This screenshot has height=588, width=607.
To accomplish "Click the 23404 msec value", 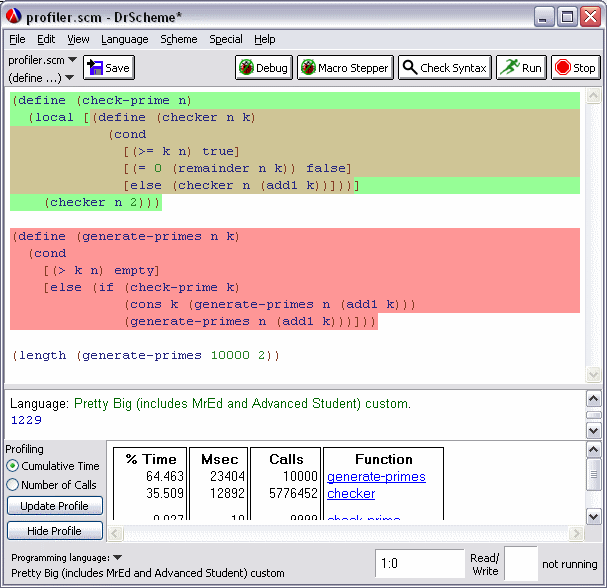I will point(227,476).
